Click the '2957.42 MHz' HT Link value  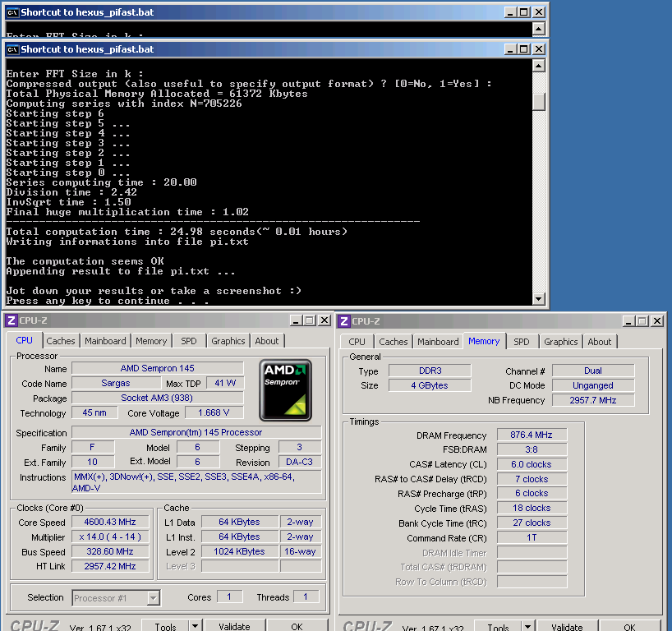point(110,566)
